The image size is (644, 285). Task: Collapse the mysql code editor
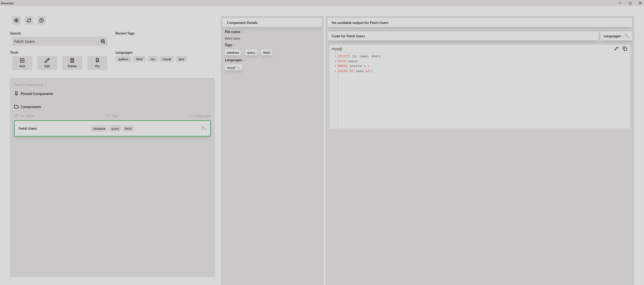coord(616,49)
